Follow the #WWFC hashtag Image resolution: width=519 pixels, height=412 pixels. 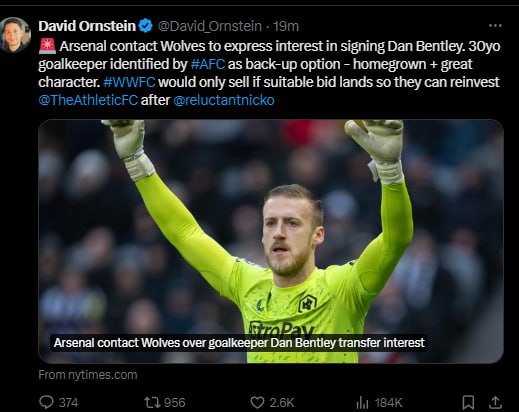[129, 82]
